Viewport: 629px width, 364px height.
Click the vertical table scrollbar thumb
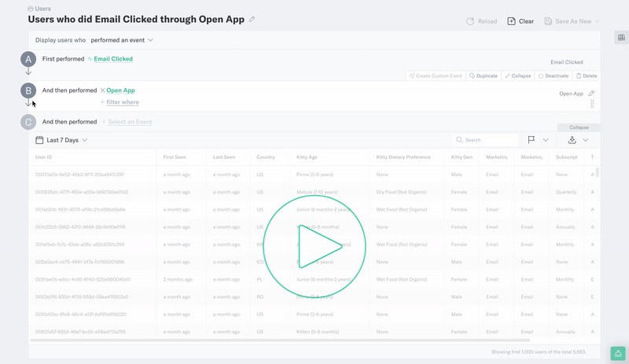598,172
